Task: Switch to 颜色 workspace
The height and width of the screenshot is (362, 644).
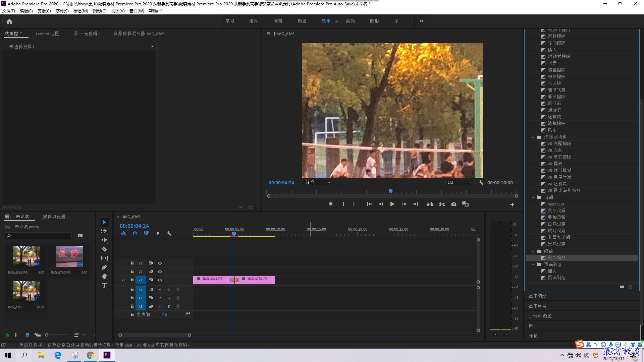Action: (302, 21)
